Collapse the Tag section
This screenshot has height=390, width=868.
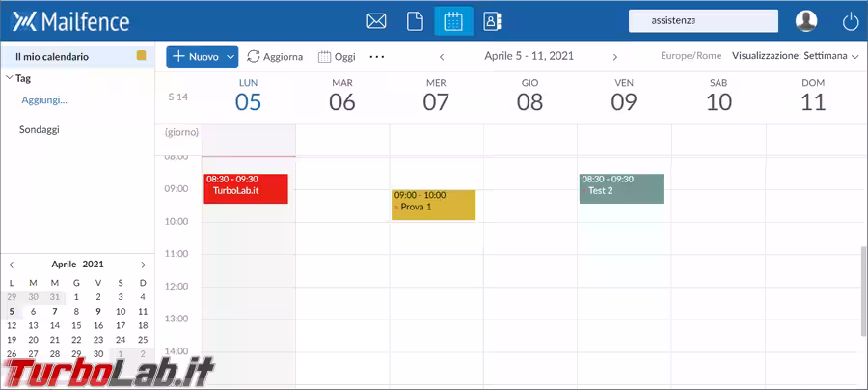9,78
